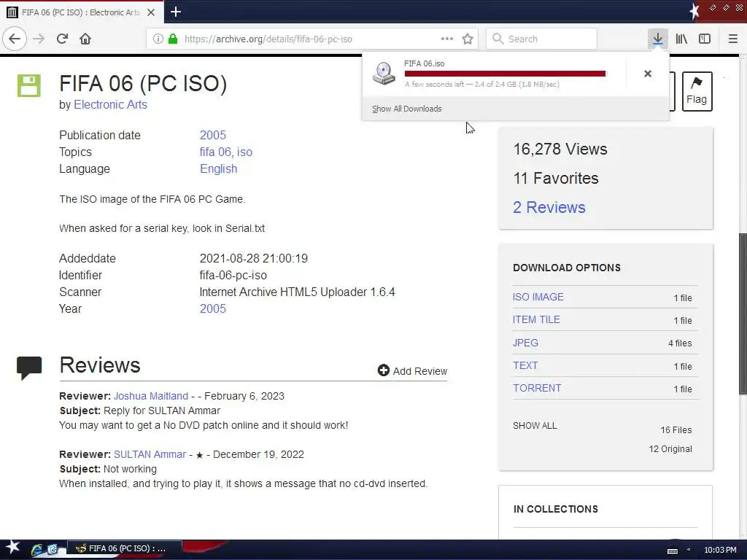Viewport: 747px width, 560px height.
Task: Download the ITEM TILE option
Action: (536, 319)
